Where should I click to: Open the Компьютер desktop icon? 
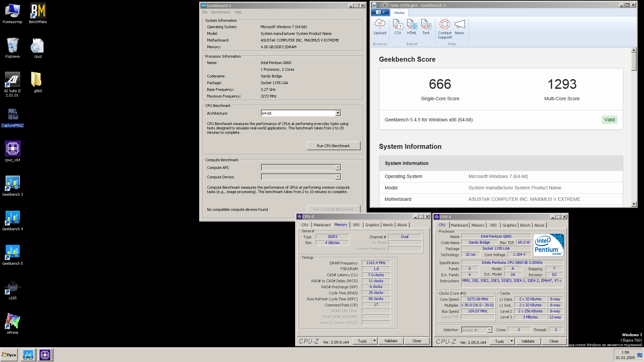12,13
